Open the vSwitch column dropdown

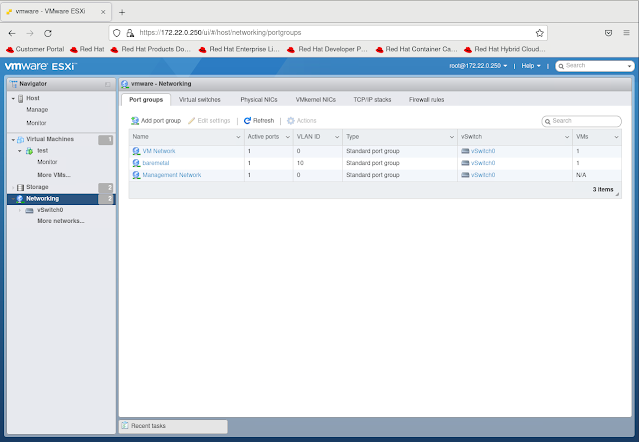pyautogui.click(x=567, y=137)
